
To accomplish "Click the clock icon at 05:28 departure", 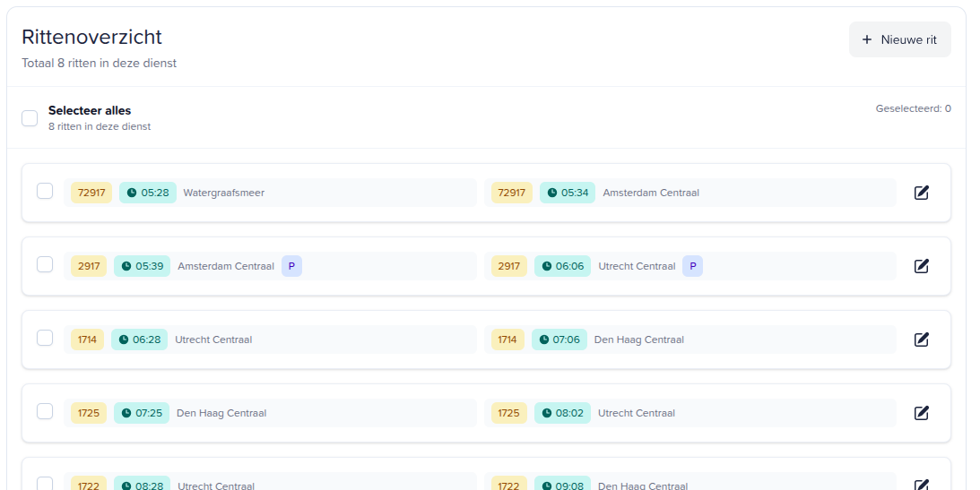I will tap(132, 193).
